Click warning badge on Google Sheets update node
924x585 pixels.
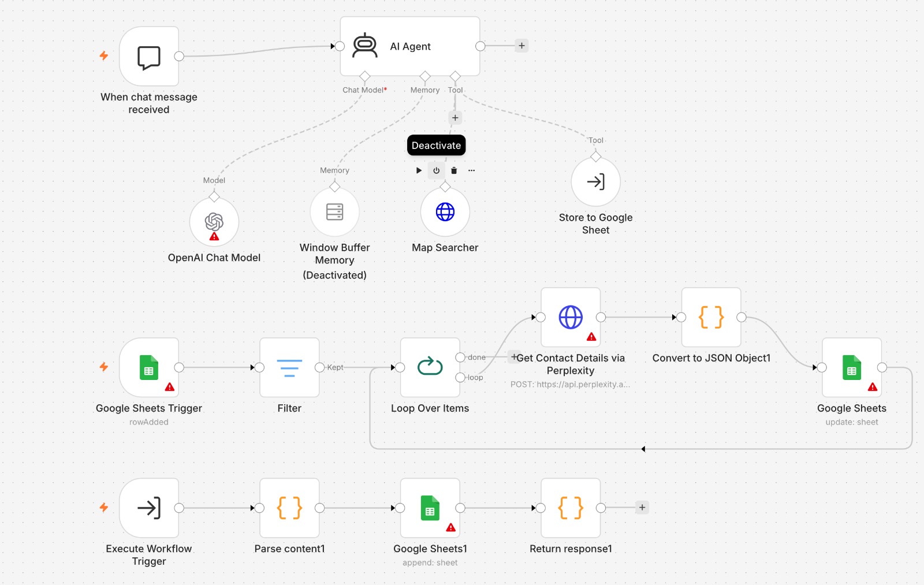[x=873, y=387]
